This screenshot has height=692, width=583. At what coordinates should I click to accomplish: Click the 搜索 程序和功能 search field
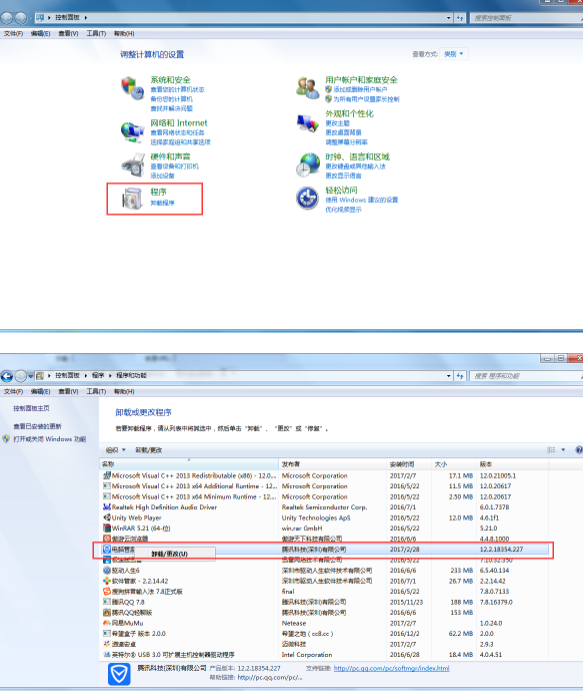tap(525, 376)
